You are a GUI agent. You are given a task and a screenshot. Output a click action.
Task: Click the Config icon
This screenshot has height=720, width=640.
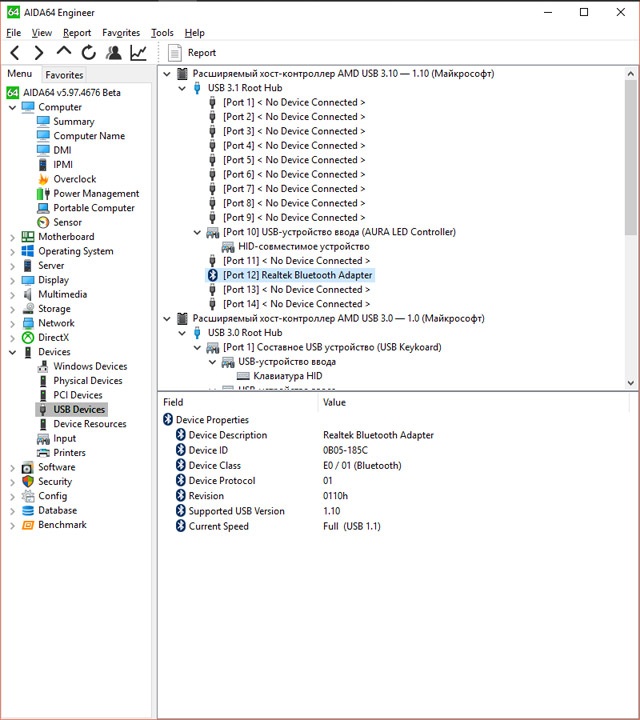click(28, 496)
